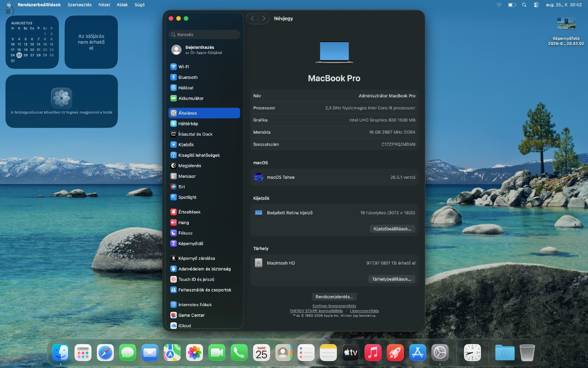This screenshot has width=588, height=368.
Task: Open Wi-Fi settings in sidebar
Action: [x=204, y=67]
